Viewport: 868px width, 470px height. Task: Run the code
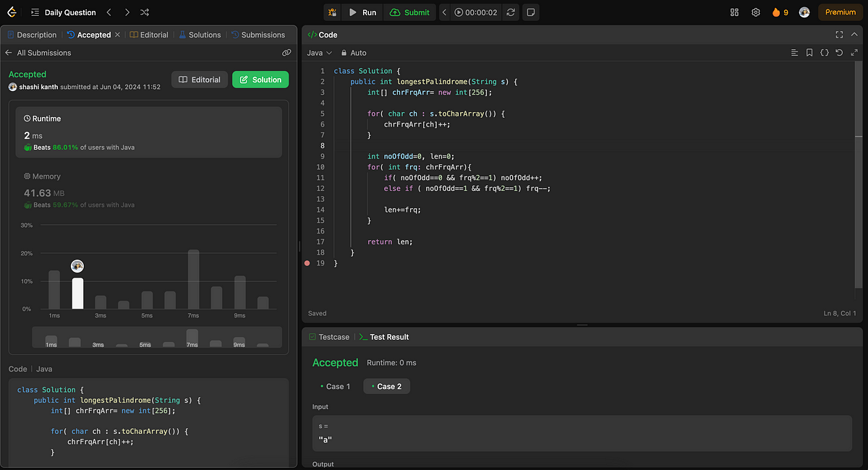[x=362, y=12]
